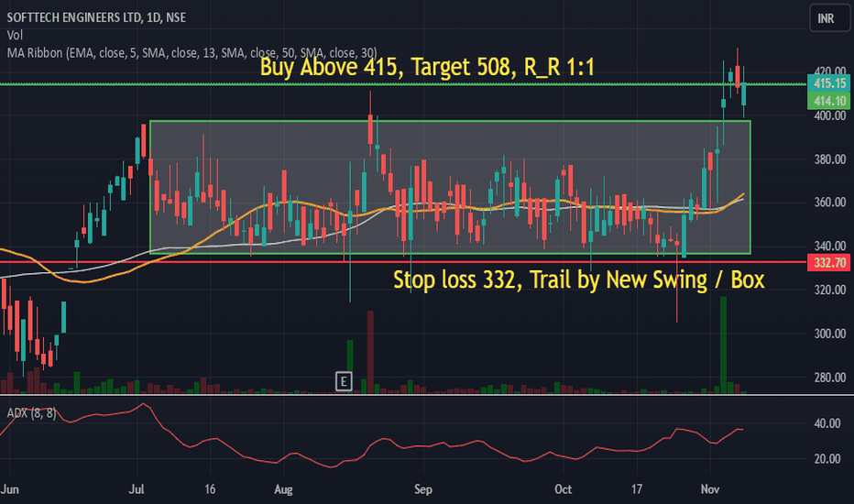Click the Jun date axis label
854x504 pixels.
pyautogui.click(x=10, y=488)
